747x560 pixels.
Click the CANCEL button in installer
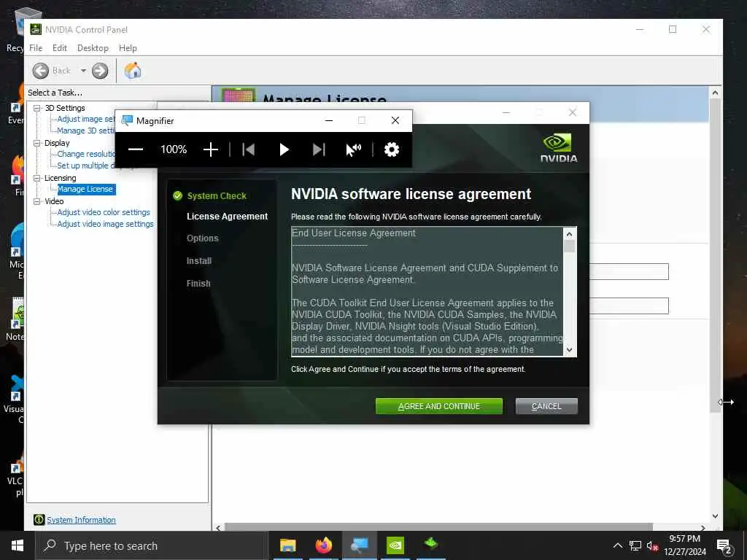coord(546,406)
